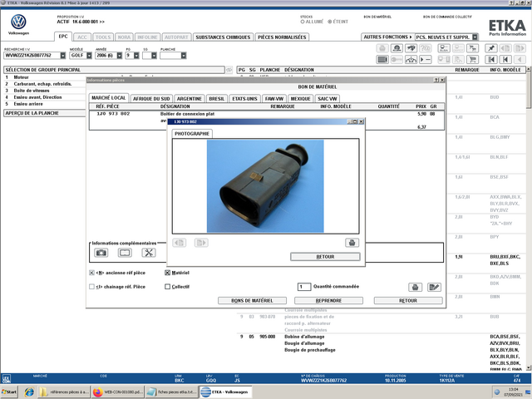Image resolution: width=532 pixels, height=399 pixels.
Task: Open fiches pieces etka.txt taskbar item
Action: pyautogui.click(x=172, y=392)
